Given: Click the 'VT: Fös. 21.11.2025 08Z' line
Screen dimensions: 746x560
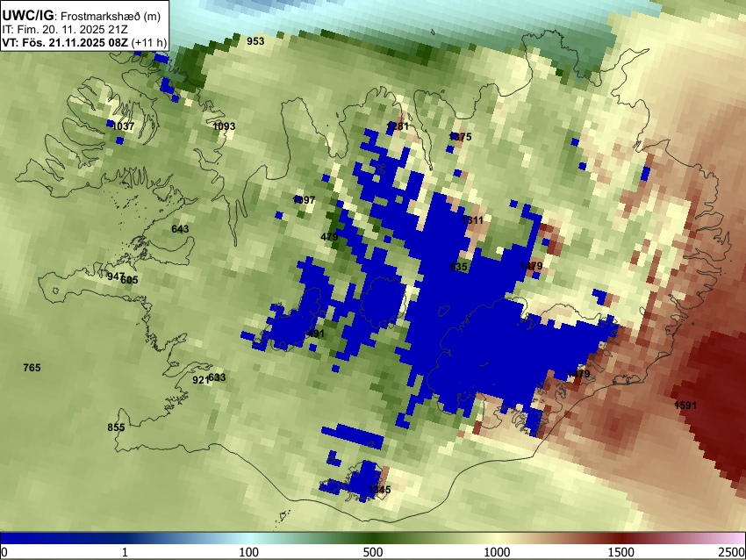Looking at the screenshot, I should [65, 42].
